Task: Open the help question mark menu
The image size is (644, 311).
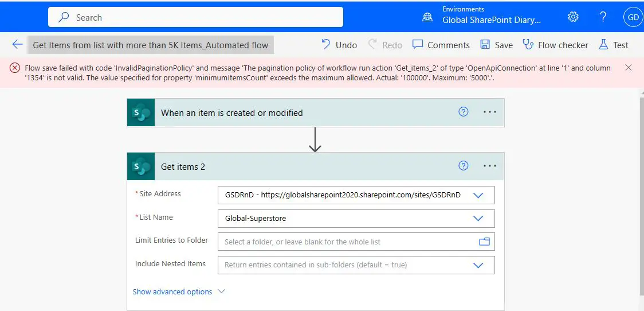Action: 603,17
